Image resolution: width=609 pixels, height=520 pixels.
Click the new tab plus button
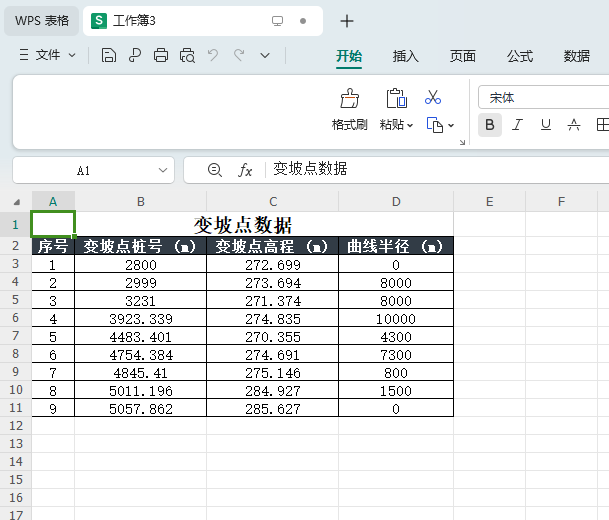coord(347,21)
